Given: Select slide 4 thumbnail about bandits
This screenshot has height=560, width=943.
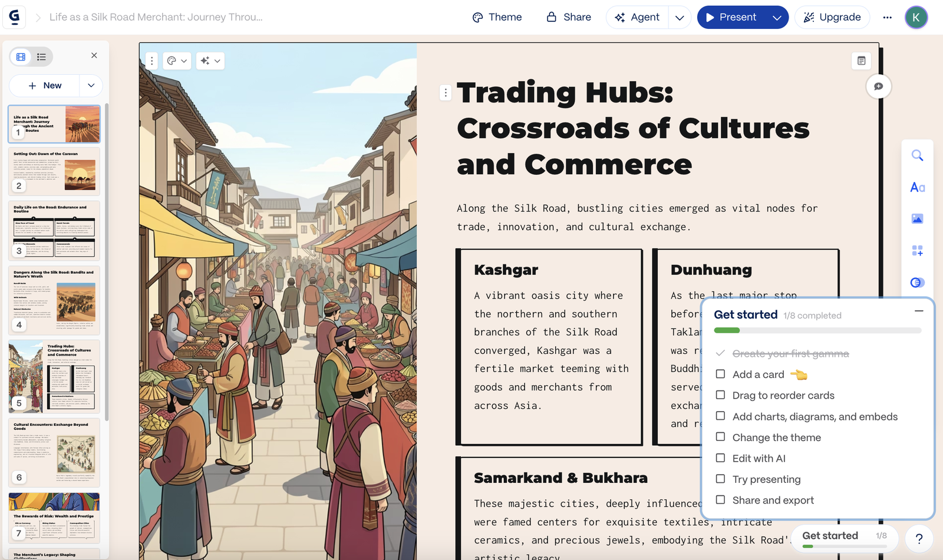Looking at the screenshot, I should click(x=54, y=300).
